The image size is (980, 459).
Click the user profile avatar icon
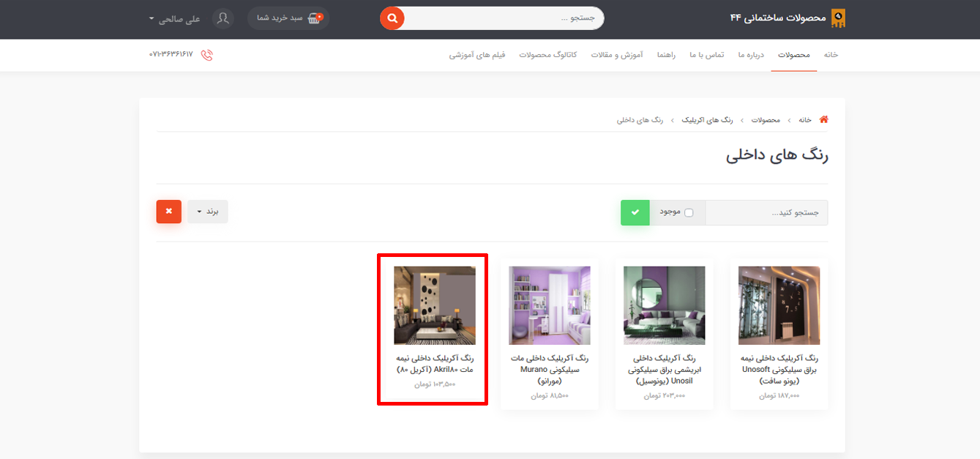coord(223,18)
